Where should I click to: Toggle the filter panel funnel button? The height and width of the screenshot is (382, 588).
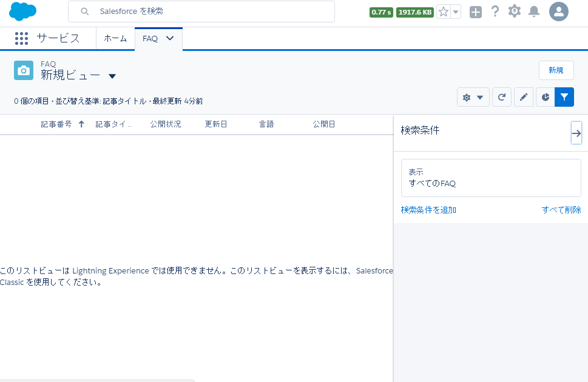click(x=564, y=97)
